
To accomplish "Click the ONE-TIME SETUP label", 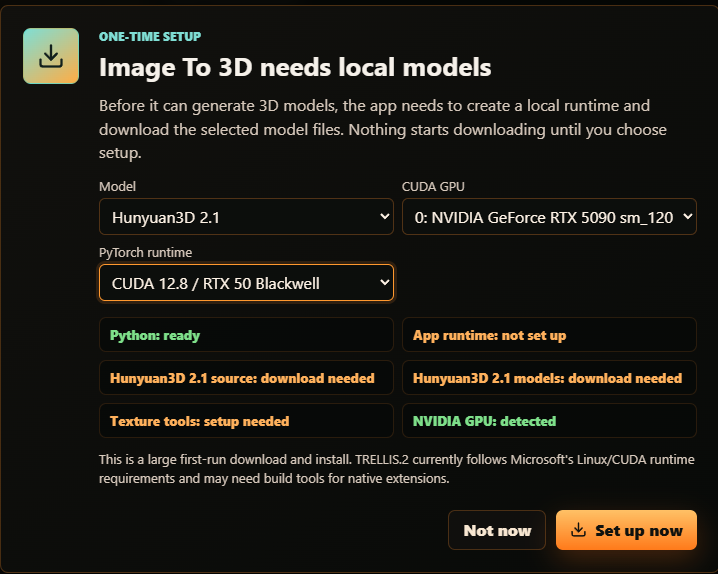I will click(x=150, y=37).
